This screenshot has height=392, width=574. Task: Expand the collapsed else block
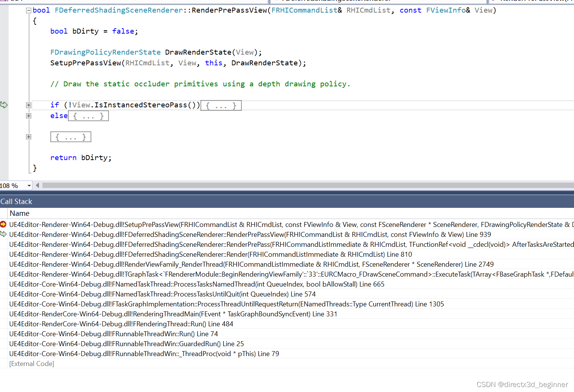click(29, 116)
